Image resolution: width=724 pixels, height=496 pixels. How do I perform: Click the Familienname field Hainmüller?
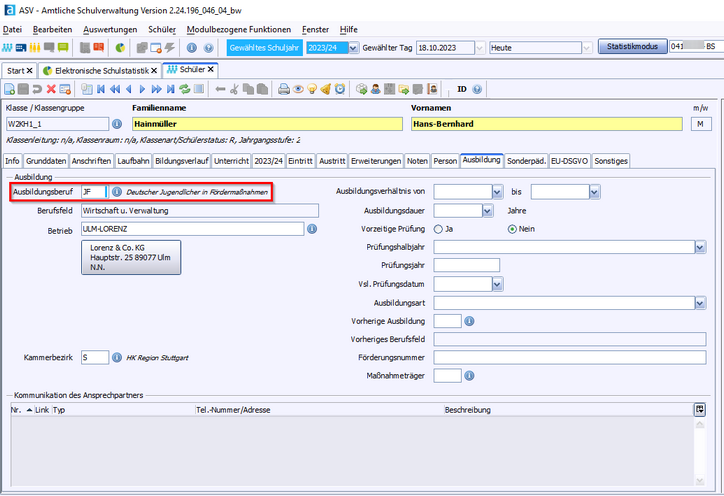(267, 124)
